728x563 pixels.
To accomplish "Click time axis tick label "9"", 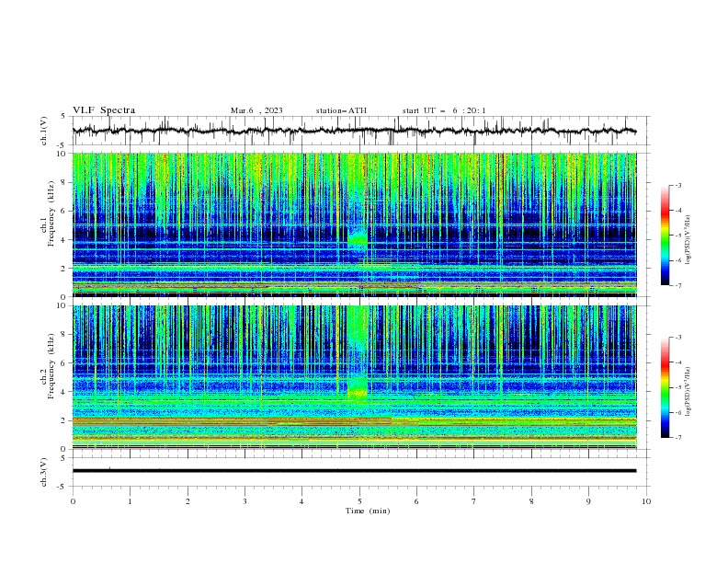I will [x=588, y=501].
